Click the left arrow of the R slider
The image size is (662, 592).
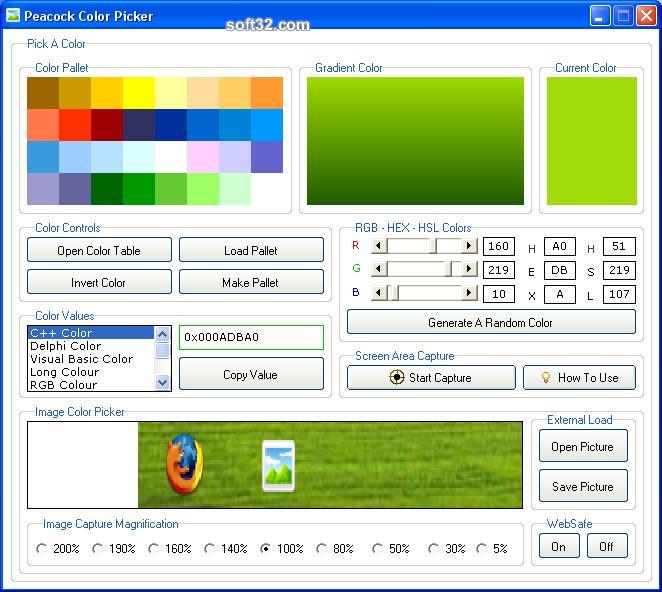[x=379, y=246]
